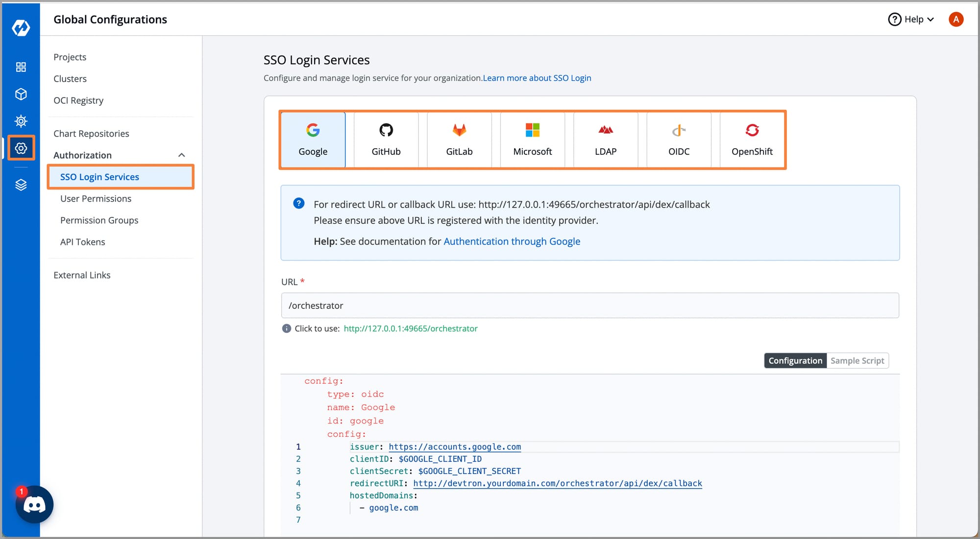The image size is (980, 539).
Task: Click the clientID line in editor
Action: 416,459
